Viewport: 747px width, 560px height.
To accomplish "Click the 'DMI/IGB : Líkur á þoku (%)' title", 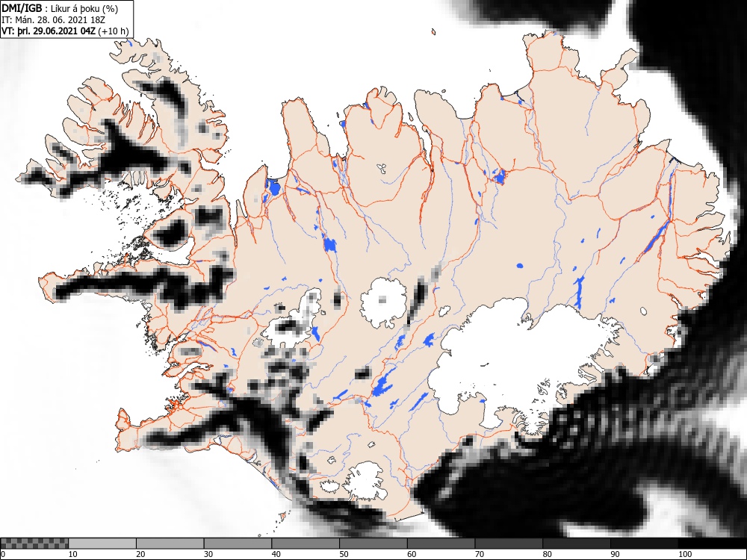I will [x=60, y=8].
